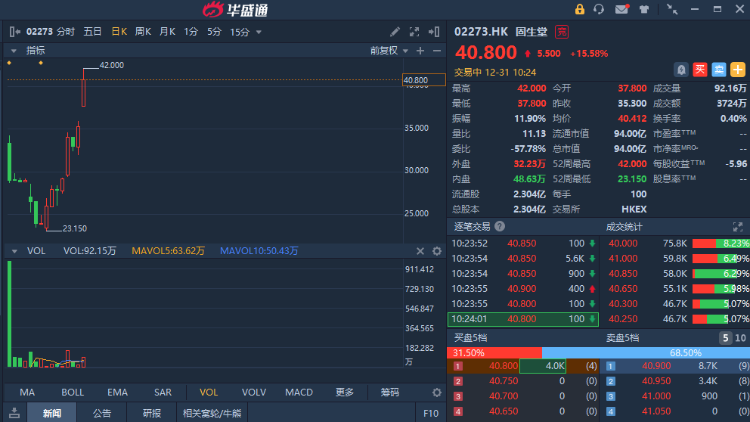Click the 8.23% volume bar at 40.000
The height and width of the screenshot is (422, 750).
coord(721,244)
